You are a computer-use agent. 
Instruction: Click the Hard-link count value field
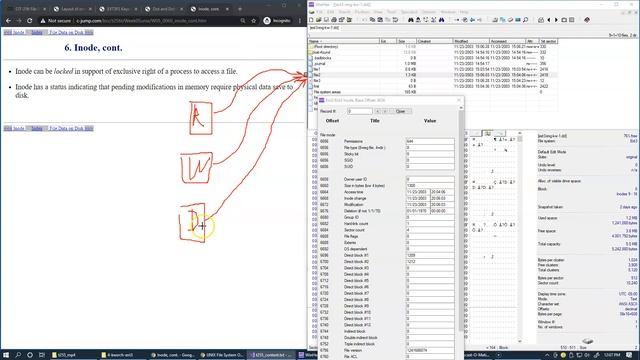(x=430, y=224)
